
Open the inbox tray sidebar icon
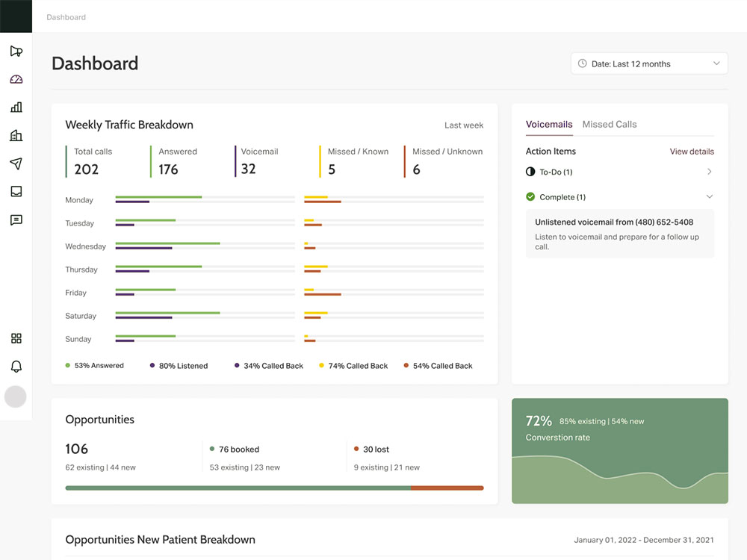coord(16,191)
